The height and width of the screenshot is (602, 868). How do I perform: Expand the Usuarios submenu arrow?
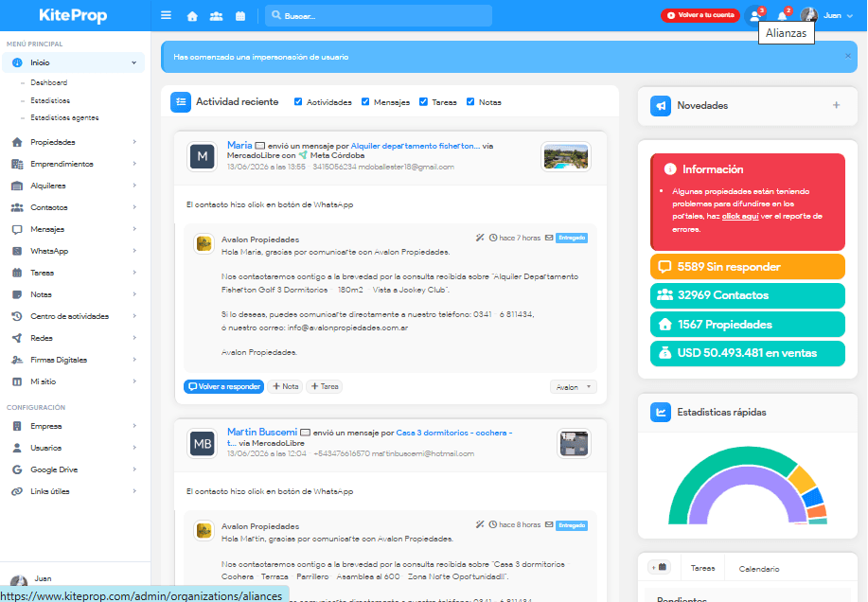(134, 448)
